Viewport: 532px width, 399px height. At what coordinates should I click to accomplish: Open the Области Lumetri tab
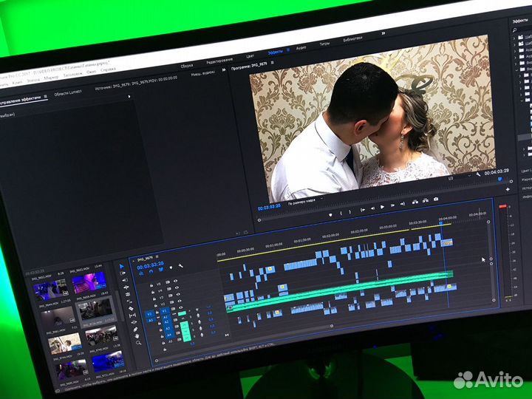(68, 92)
